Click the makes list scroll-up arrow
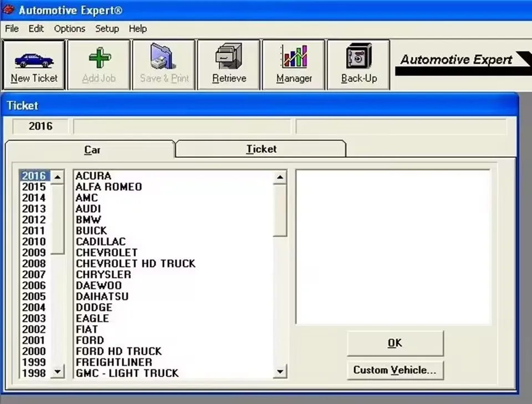Screen dimensions: 532x404 280,176
